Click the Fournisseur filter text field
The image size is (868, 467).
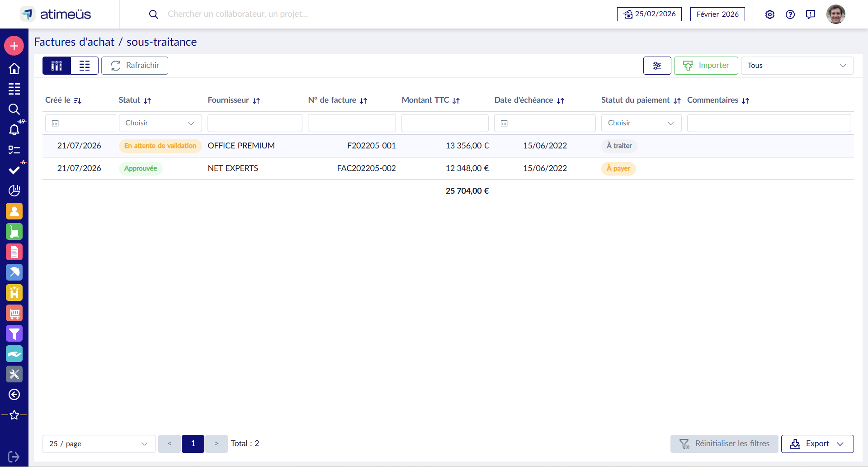click(x=255, y=123)
